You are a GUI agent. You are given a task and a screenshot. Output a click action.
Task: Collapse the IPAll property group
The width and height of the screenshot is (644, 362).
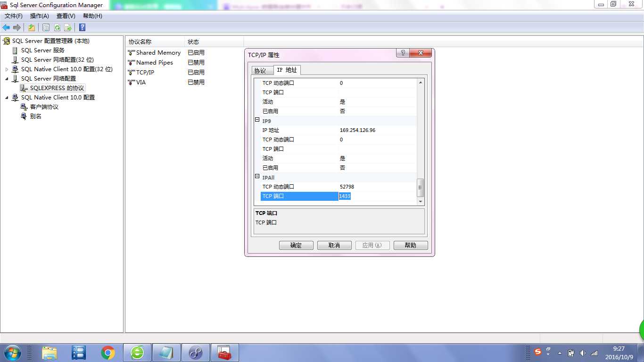(x=257, y=177)
